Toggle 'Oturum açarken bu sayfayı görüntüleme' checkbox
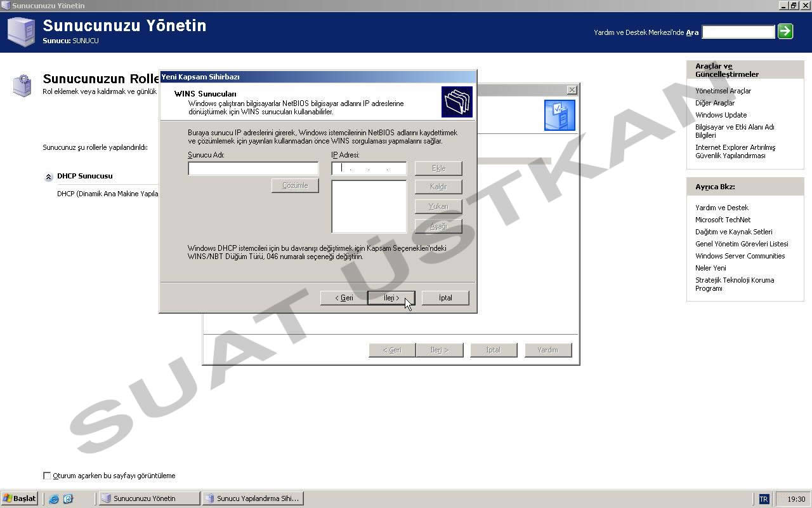 [46, 476]
